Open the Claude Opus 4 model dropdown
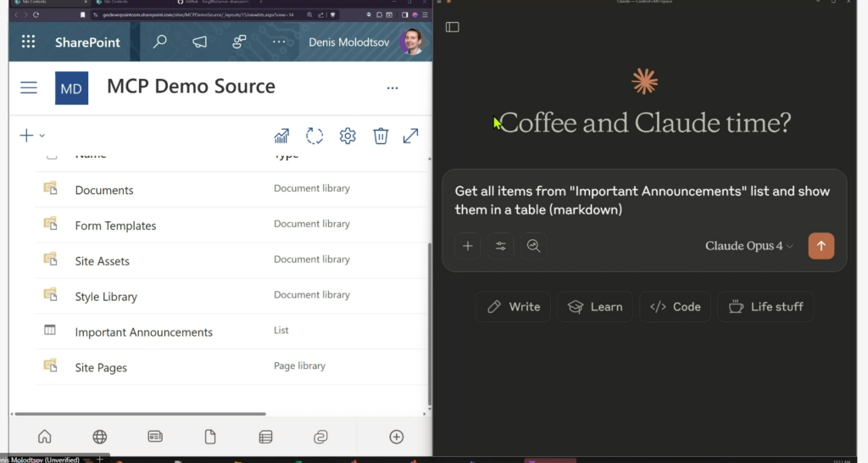The height and width of the screenshot is (463, 868). [749, 246]
